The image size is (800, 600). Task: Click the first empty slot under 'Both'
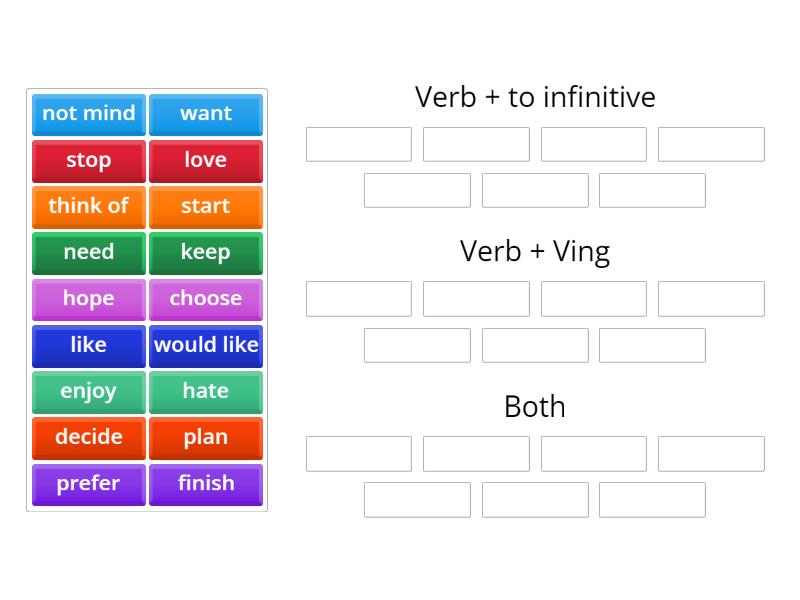358,453
